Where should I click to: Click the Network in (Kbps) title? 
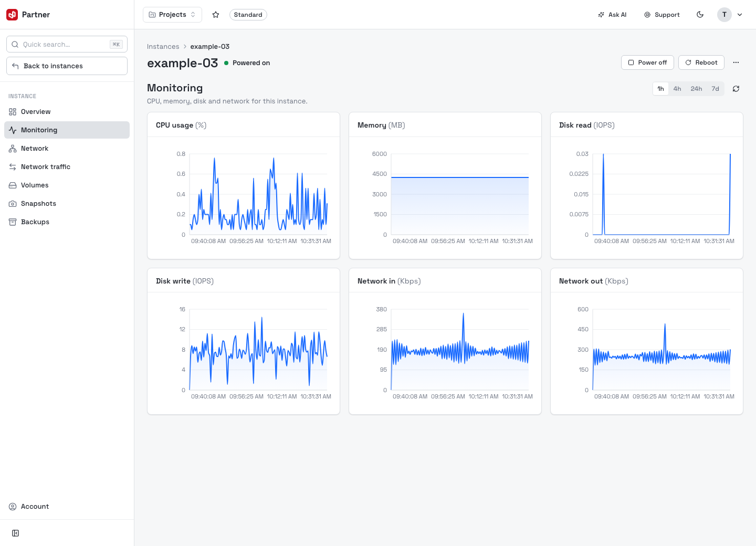tap(389, 281)
